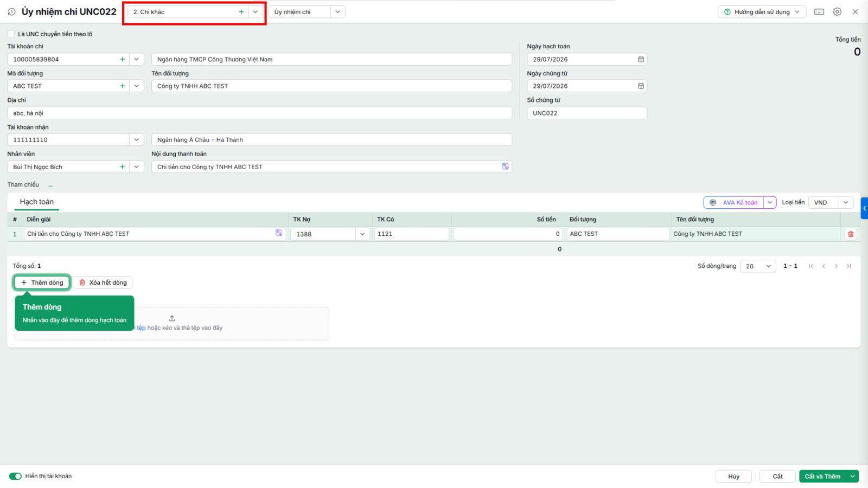Add new object with plus beside ABC TEST
This screenshot has width=868, height=488.
(123, 86)
